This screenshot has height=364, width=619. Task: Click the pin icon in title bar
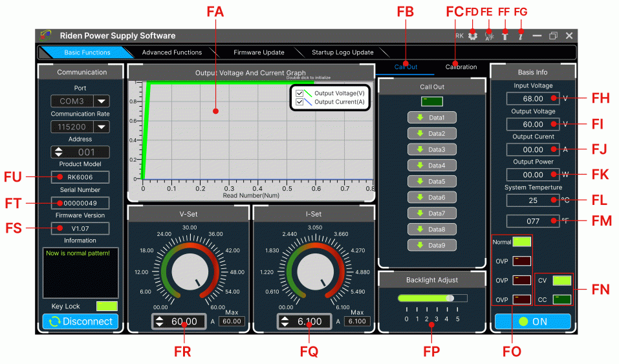pyautogui.click(x=505, y=36)
